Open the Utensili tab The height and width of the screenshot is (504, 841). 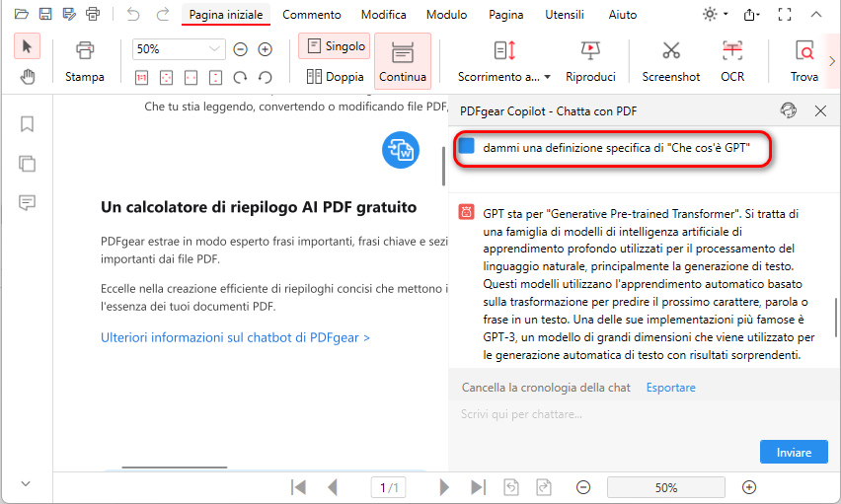(x=565, y=15)
